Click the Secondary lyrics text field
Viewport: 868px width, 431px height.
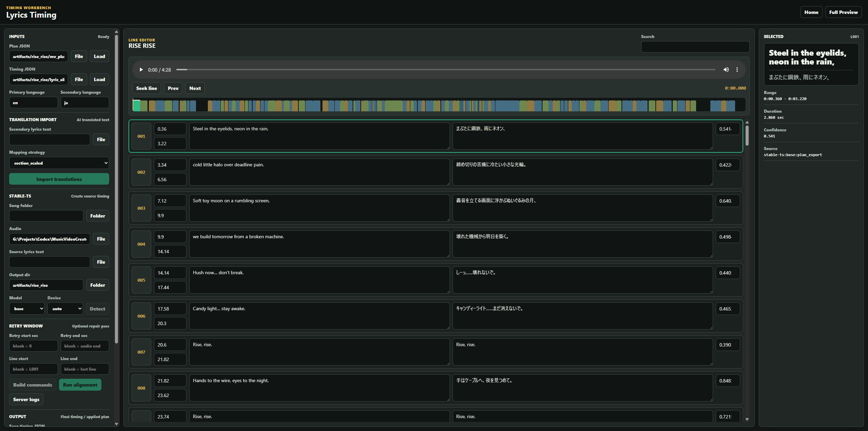click(50, 139)
